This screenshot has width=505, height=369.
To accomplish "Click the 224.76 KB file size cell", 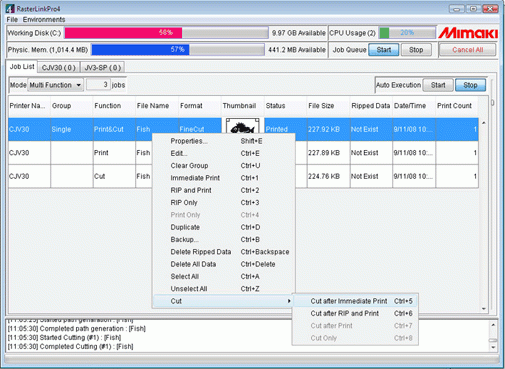I will (328, 176).
